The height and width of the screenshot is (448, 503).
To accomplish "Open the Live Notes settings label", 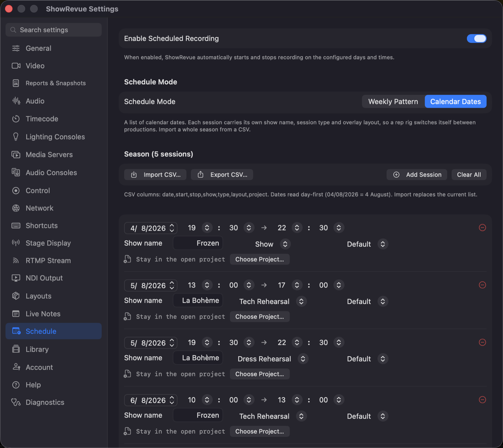I will click(x=43, y=314).
